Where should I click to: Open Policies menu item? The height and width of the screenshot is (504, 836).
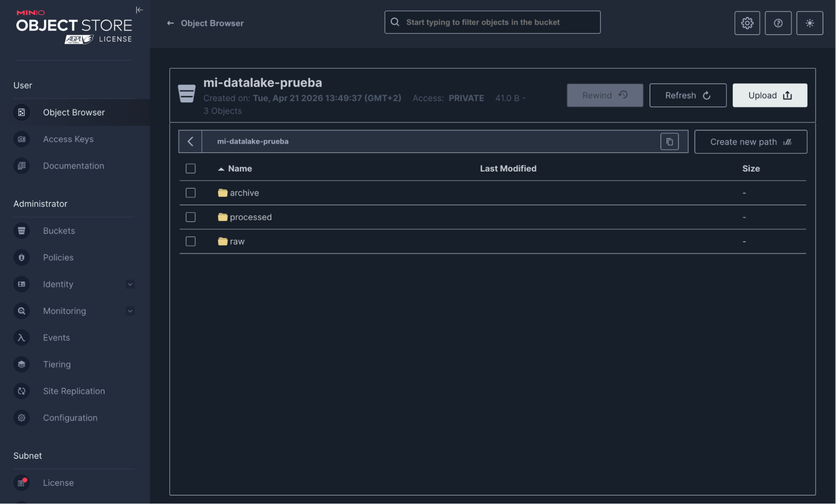coord(75,257)
